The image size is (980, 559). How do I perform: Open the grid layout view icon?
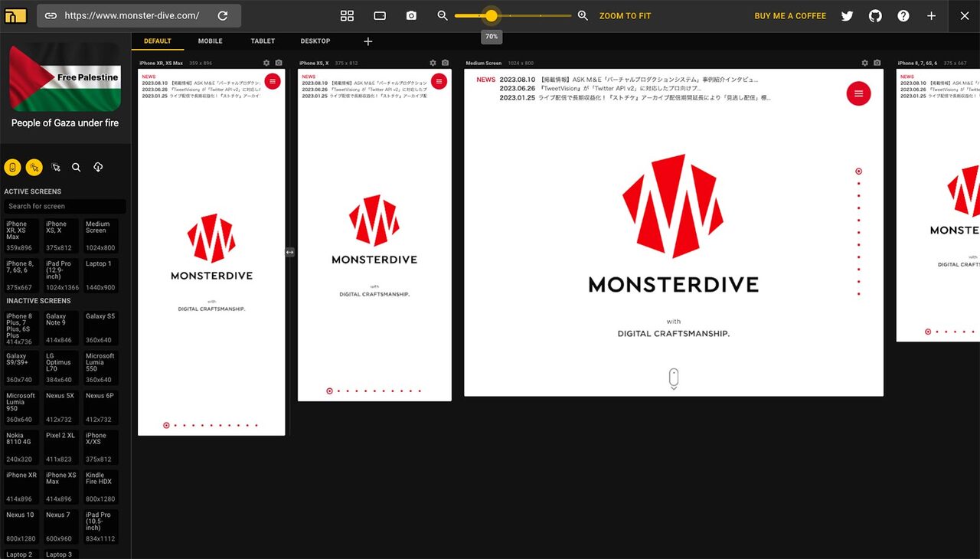point(347,15)
